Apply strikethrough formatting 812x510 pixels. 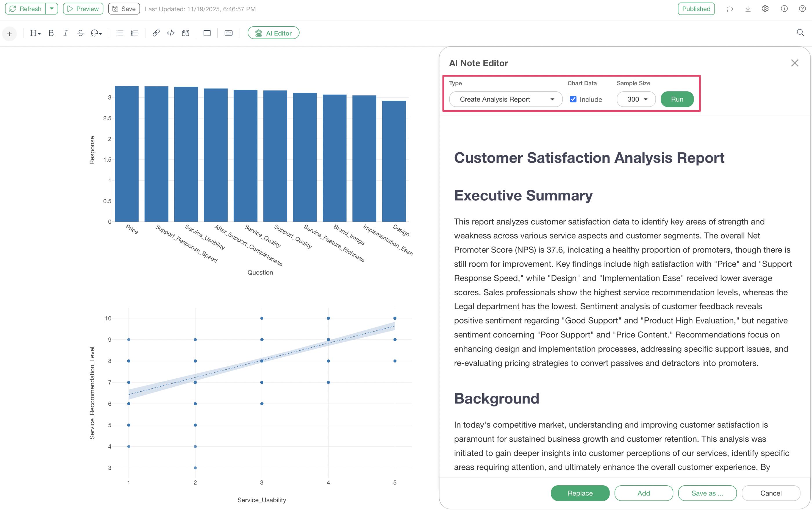[x=80, y=33]
